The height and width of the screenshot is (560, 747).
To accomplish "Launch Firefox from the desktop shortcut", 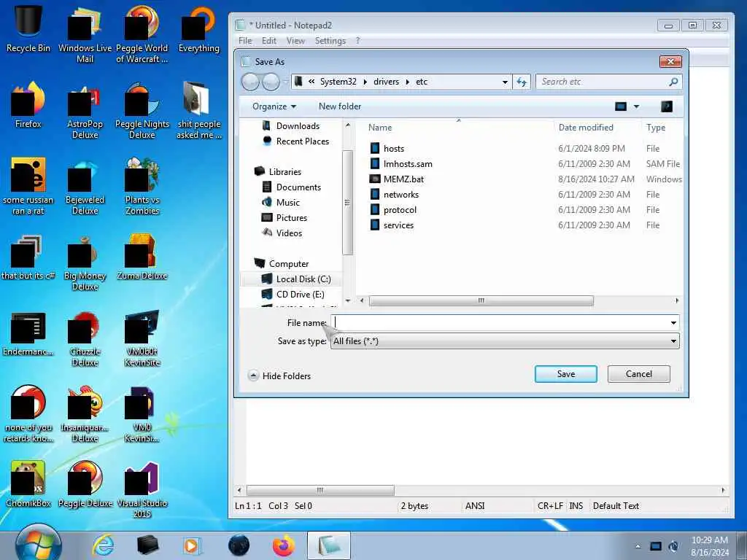I will 28,105.
